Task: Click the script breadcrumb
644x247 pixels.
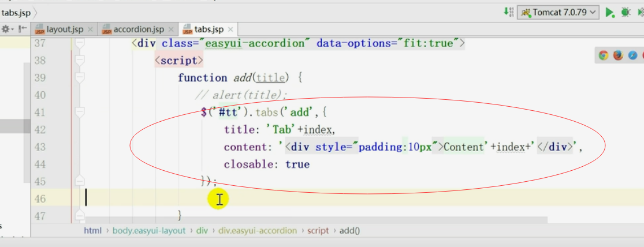Action: click(318, 231)
